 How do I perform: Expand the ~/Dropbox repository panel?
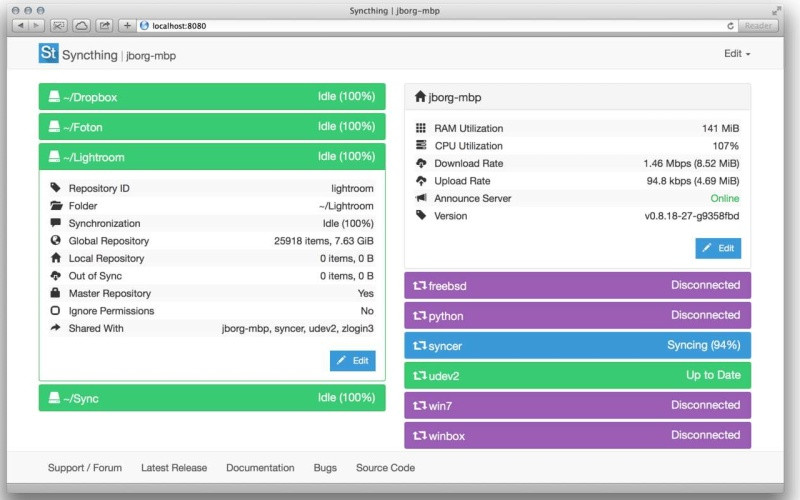pyautogui.click(x=212, y=96)
